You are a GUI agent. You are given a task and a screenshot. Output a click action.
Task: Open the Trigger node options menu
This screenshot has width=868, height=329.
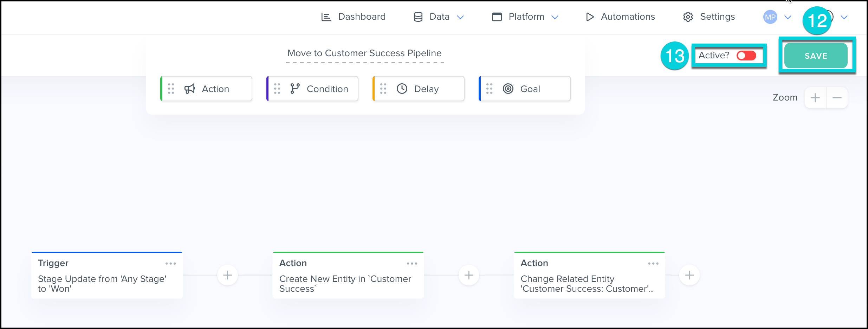coord(170,263)
